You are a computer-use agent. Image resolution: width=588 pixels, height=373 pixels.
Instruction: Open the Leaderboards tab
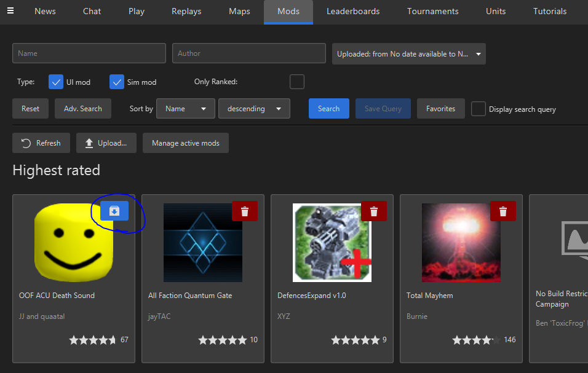[x=353, y=11]
